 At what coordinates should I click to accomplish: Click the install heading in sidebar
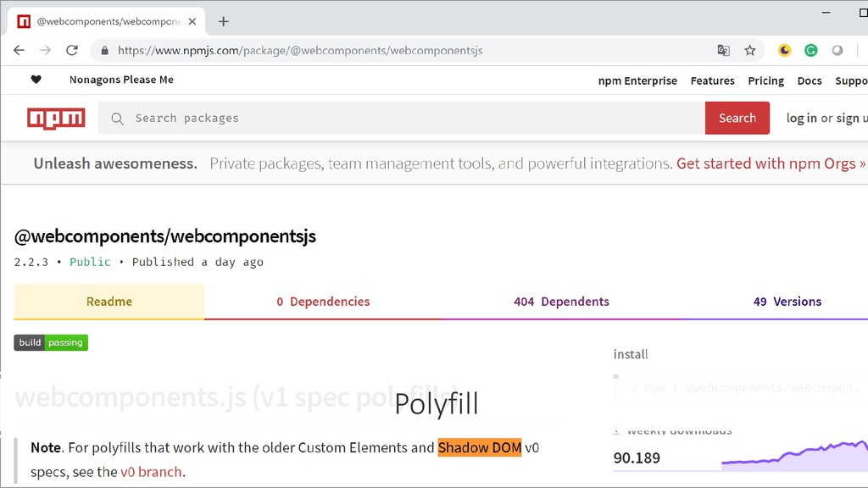pyautogui.click(x=631, y=354)
